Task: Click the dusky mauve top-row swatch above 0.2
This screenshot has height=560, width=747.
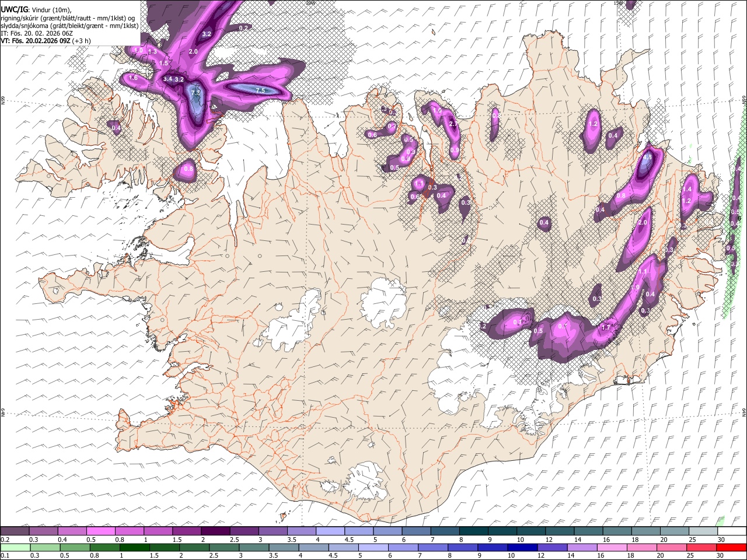Action: pyautogui.click(x=15, y=531)
